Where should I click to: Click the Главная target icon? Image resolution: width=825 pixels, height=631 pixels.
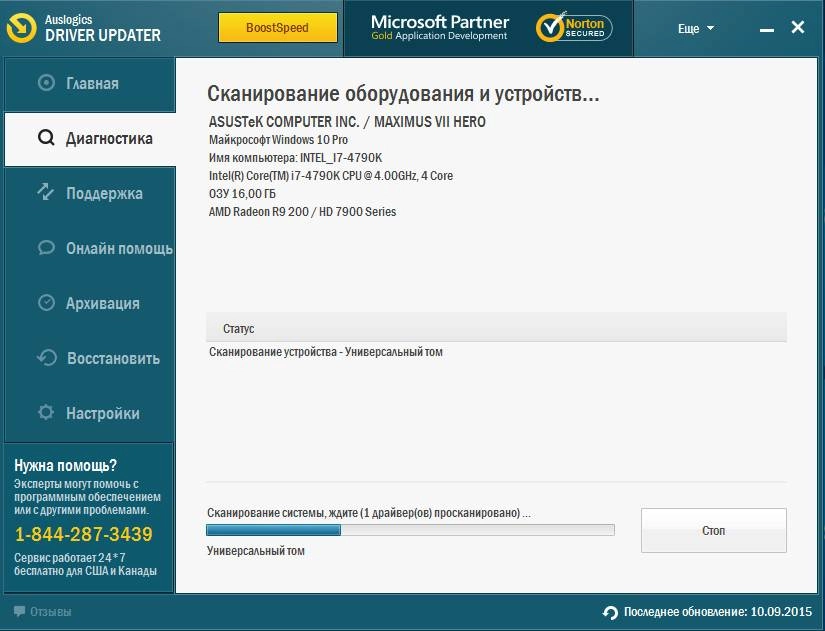(46, 83)
